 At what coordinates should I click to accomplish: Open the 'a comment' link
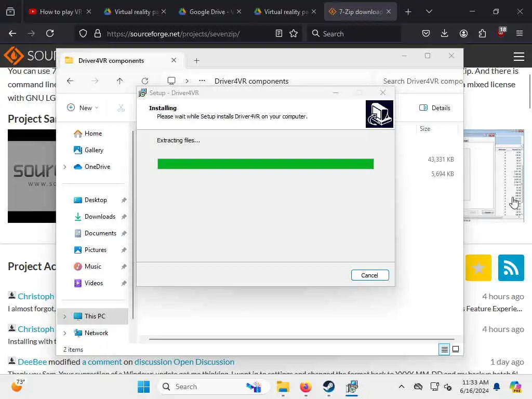click(x=102, y=362)
